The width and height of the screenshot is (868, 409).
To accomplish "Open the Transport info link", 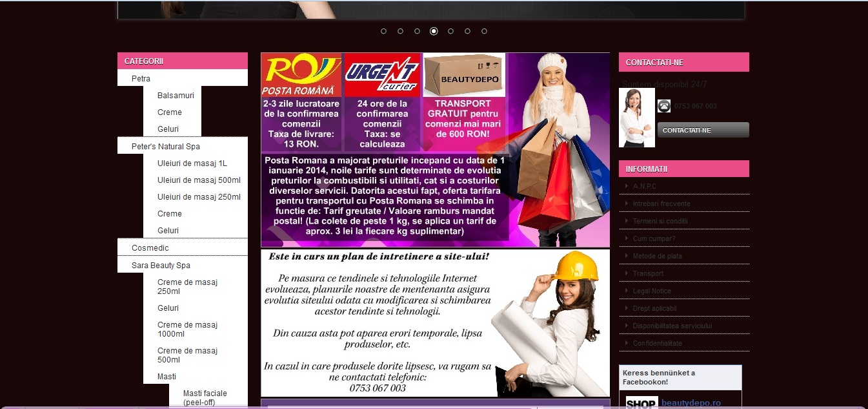I will 648,273.
